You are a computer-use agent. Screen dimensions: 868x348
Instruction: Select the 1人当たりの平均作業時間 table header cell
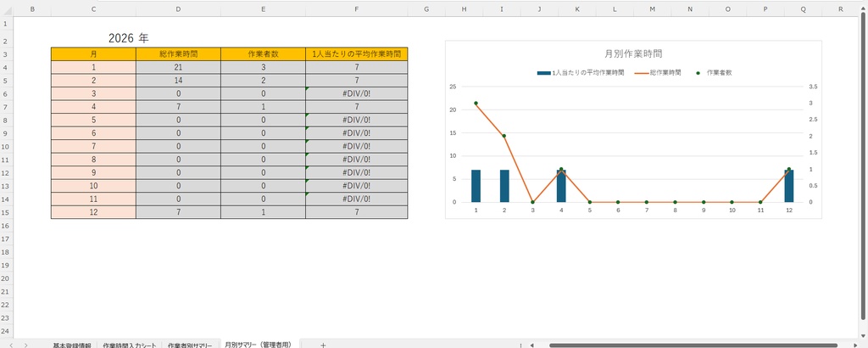357,53
